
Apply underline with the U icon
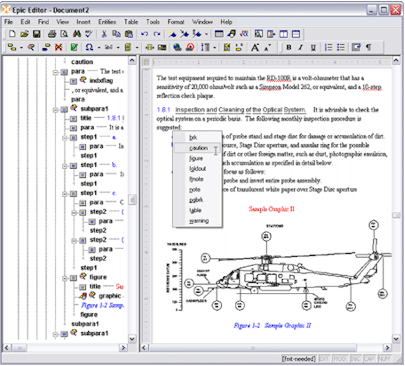point(313,47)
